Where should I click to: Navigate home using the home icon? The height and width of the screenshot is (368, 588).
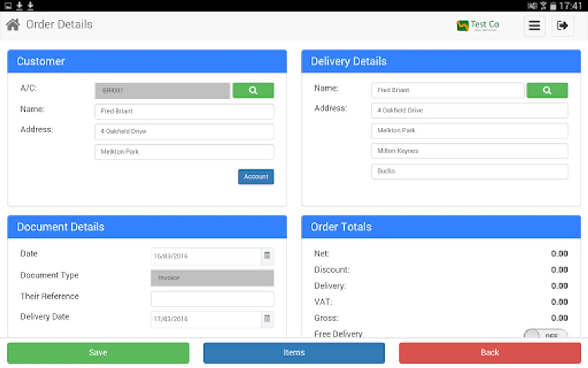pyautogui.click(x=12, y=25)
